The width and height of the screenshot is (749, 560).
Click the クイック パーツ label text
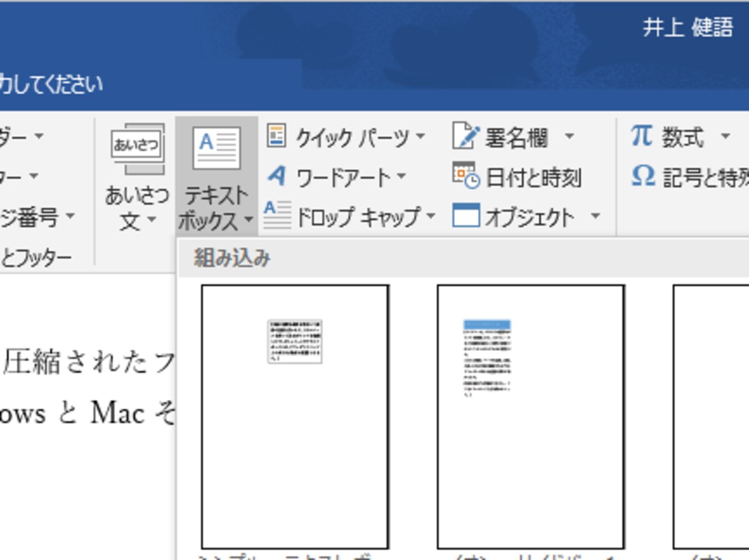(353, 138)
